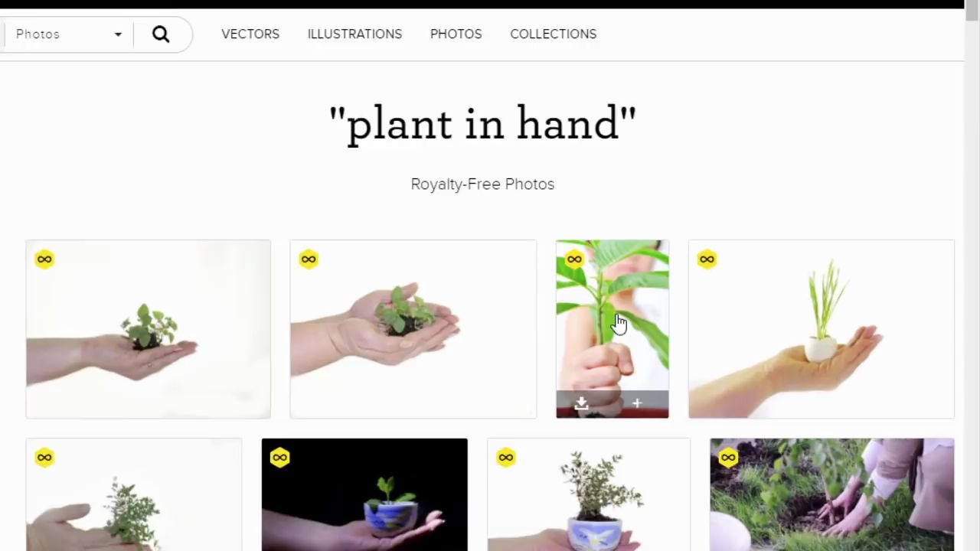Navigate to Photos in the top menu
The height and width of the screenshot is (551, 980).
pyautogui.click(x=456, y=34)
